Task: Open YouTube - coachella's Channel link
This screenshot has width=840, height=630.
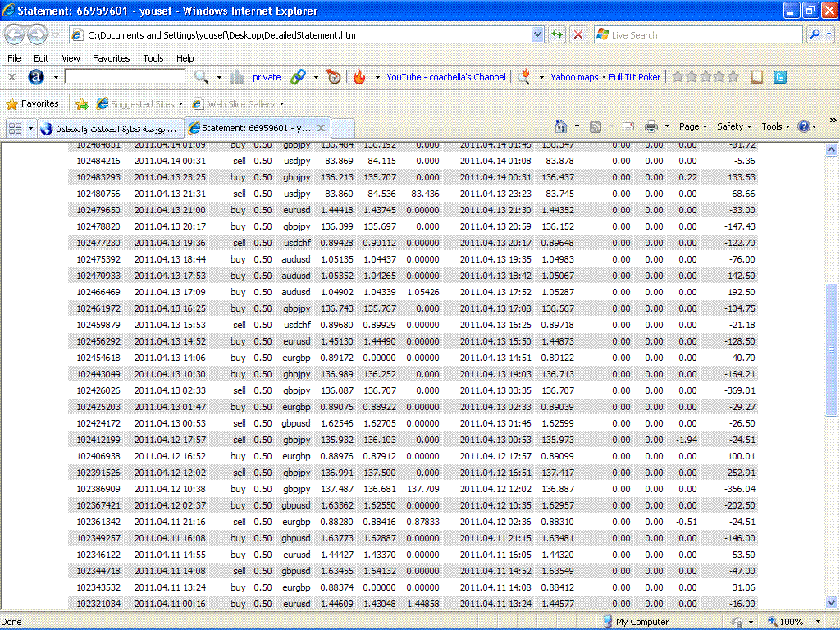Action: [445, 77]
